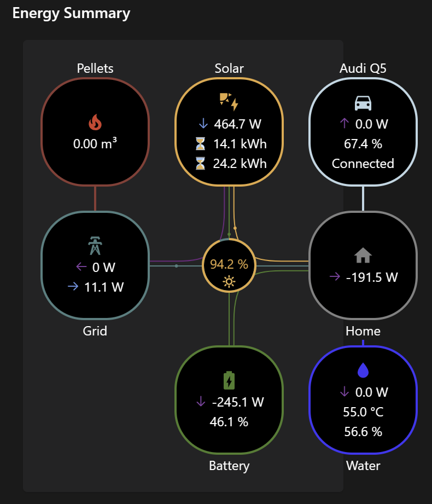Click the charging battery icon
Image resolution: width=432 pixels, height=504 pixels.
click(229, 381)
